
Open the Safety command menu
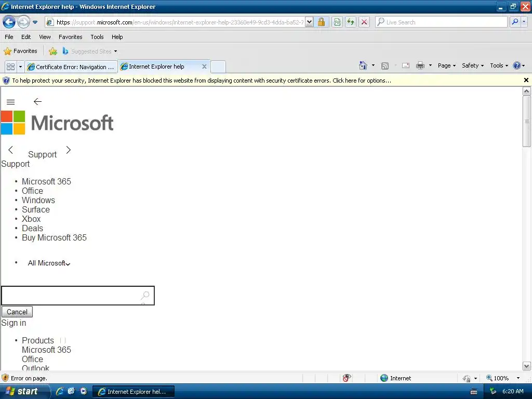click(473, 65)
